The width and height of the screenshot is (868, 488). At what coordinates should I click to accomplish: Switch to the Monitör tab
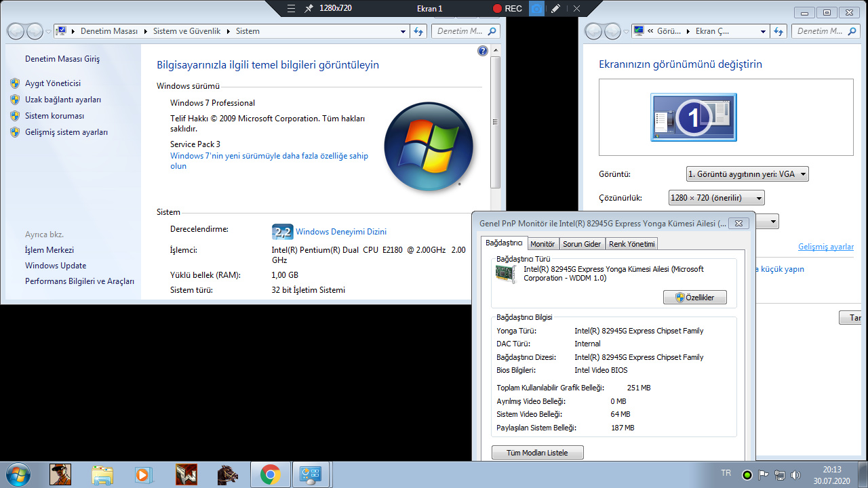pyautogui.click(x=542, y=244)
